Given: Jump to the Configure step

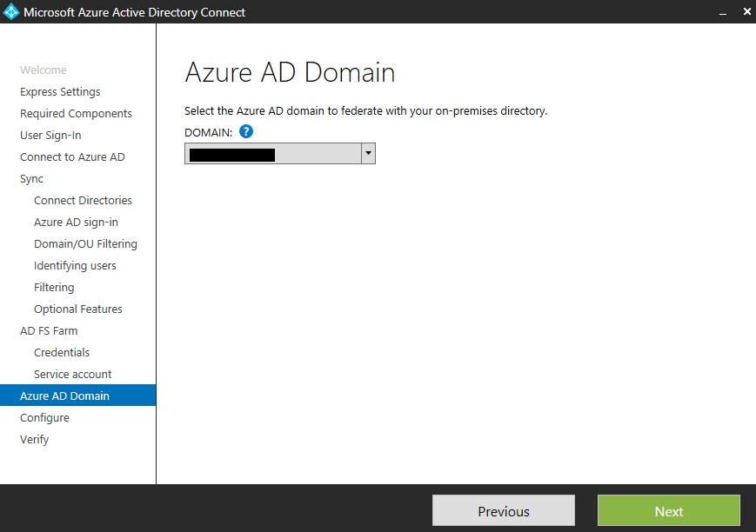Looking at the screenshot, I should point(44,418).
